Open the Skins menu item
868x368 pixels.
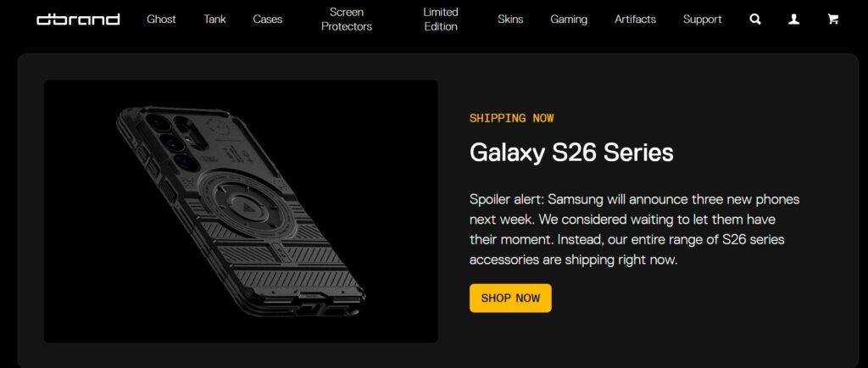510,19
